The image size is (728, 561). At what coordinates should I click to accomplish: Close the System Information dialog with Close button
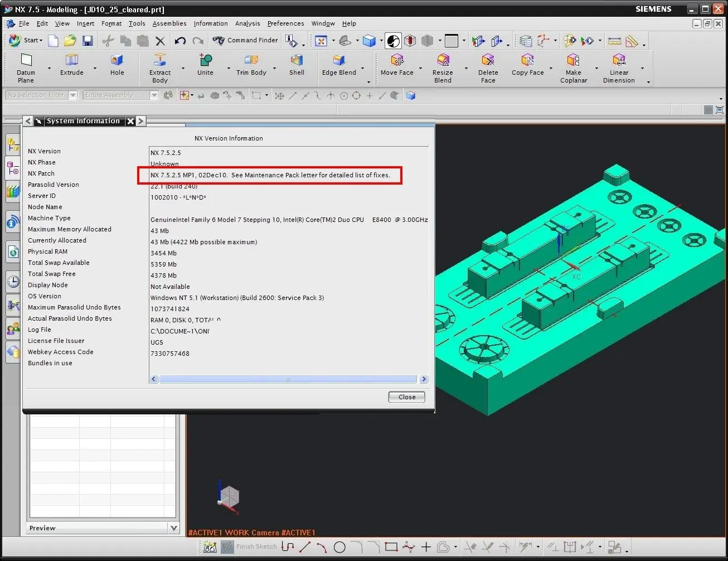pyautogui.click(x=407, y=397)
